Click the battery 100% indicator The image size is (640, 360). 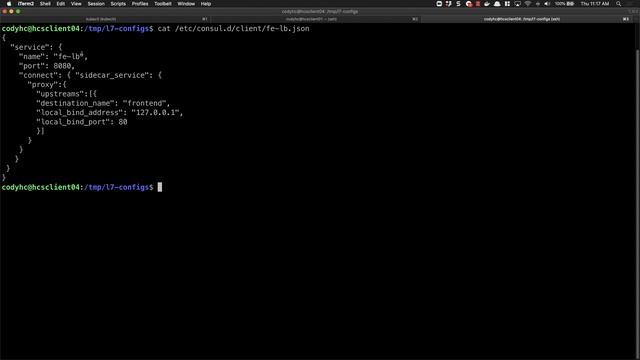(x=564, y=4)
